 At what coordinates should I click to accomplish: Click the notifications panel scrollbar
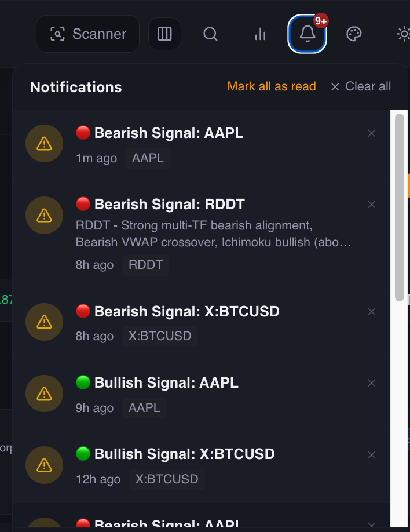click(x=399, y=207)
